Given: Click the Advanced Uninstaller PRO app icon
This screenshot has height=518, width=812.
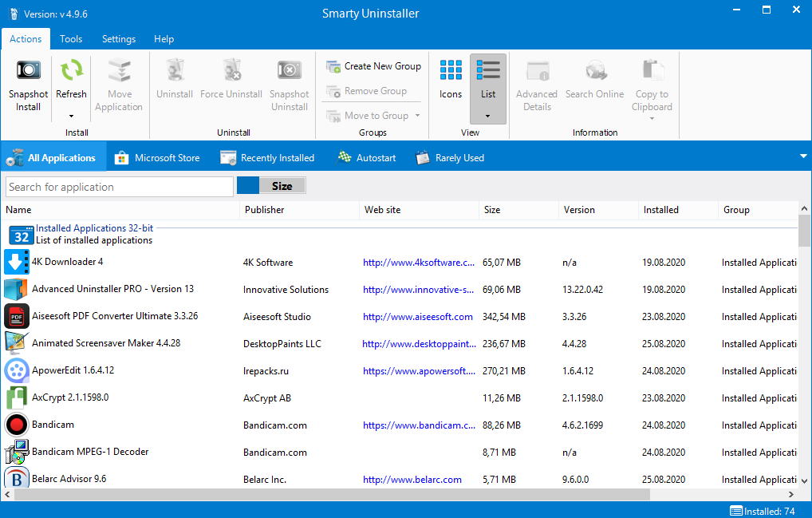Looking at the screenshot, I should point(16,289).
